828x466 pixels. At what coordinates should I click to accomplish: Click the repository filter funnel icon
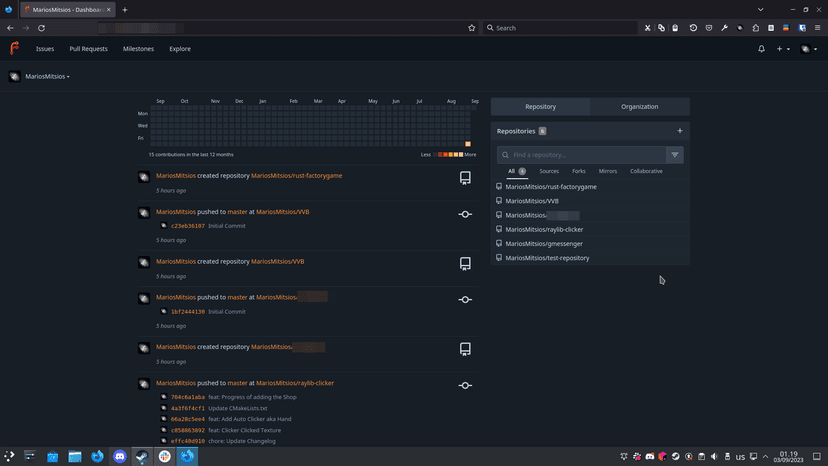(675, 155)
